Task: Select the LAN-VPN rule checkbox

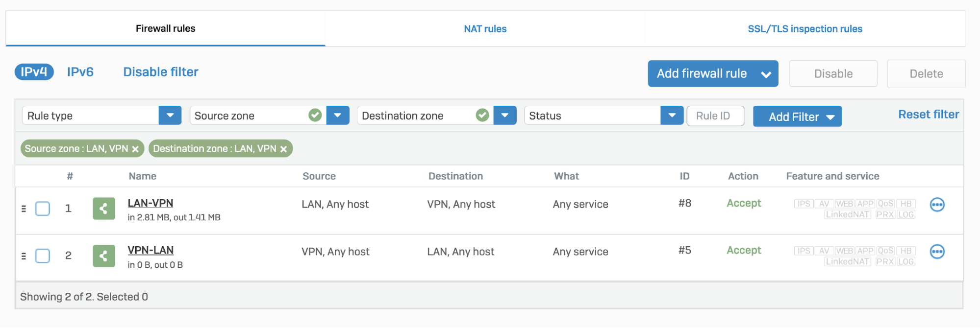Action: pos(43,209)
